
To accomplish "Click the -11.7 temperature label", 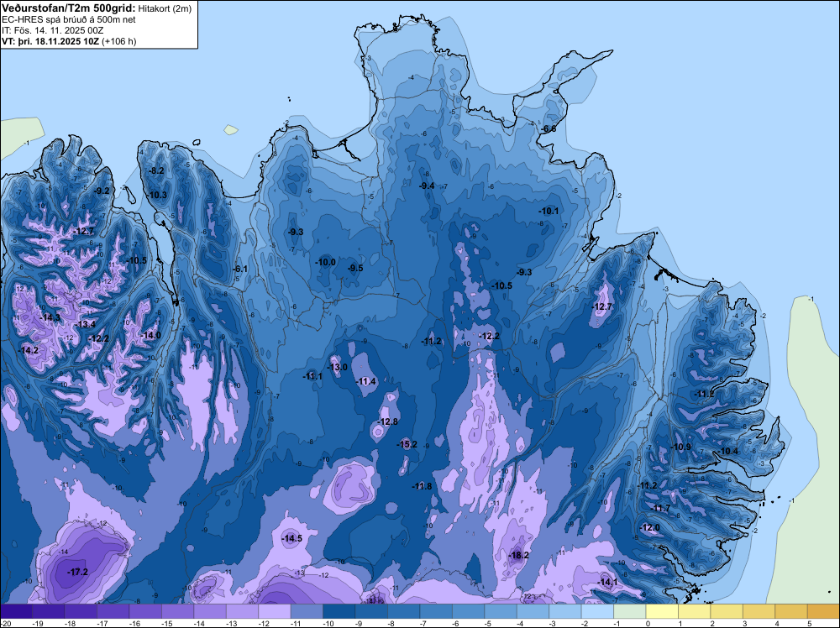I will click(660, 509).
